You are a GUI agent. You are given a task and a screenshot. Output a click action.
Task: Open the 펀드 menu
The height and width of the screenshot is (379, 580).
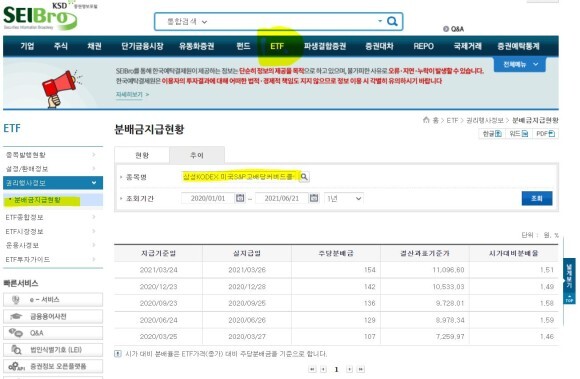[243, 46]
